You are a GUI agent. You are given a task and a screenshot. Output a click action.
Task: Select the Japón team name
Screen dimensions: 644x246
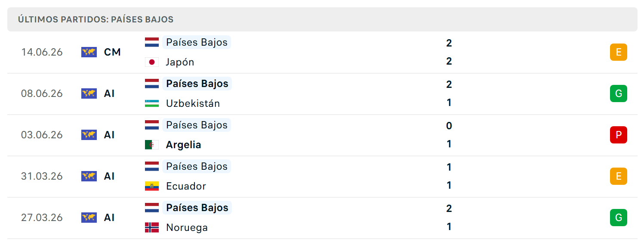(x=180, y=62)
